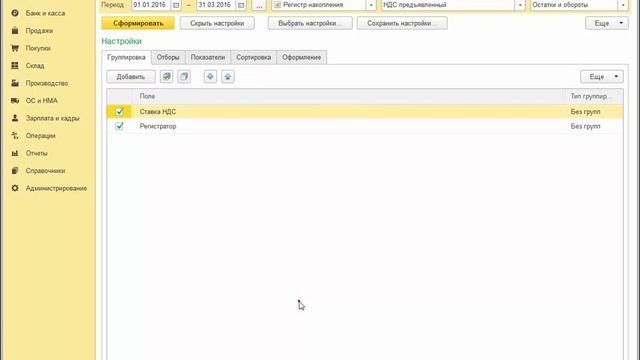The image size is (640, 360).
Task: Expand the Еще menu in grouping panel
Action: point(602,77)
